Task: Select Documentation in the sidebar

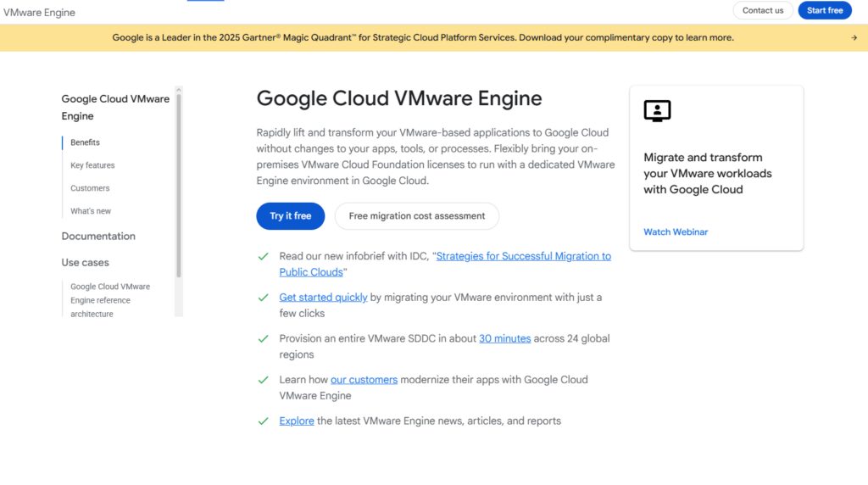Action: 98,236
